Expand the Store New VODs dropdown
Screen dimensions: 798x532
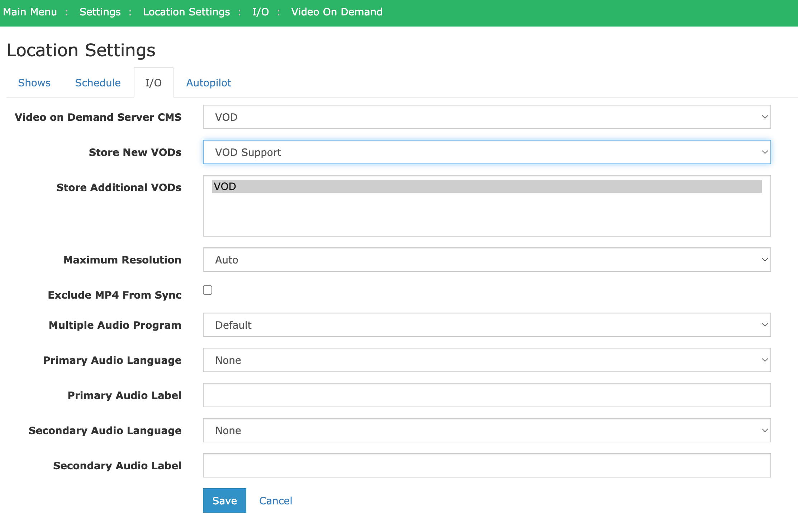[486, 152]
